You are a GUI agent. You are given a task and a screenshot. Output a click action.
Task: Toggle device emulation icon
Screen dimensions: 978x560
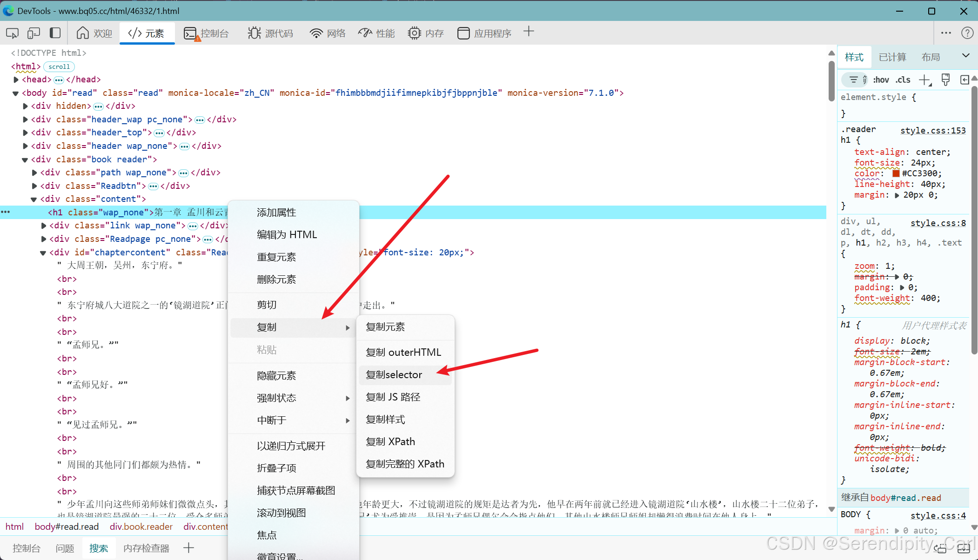point(33,33)
